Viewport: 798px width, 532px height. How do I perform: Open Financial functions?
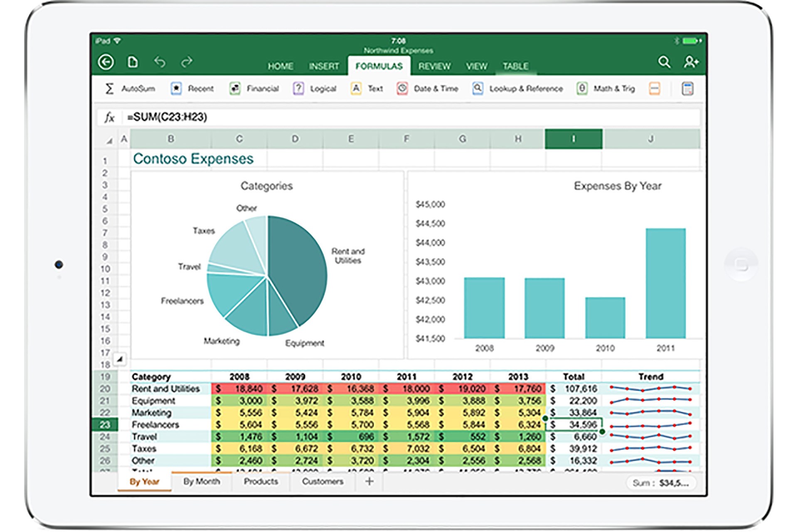pos(254,89)
